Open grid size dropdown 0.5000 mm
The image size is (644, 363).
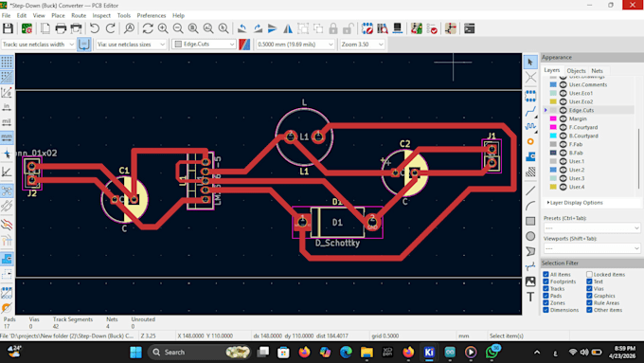295,44
